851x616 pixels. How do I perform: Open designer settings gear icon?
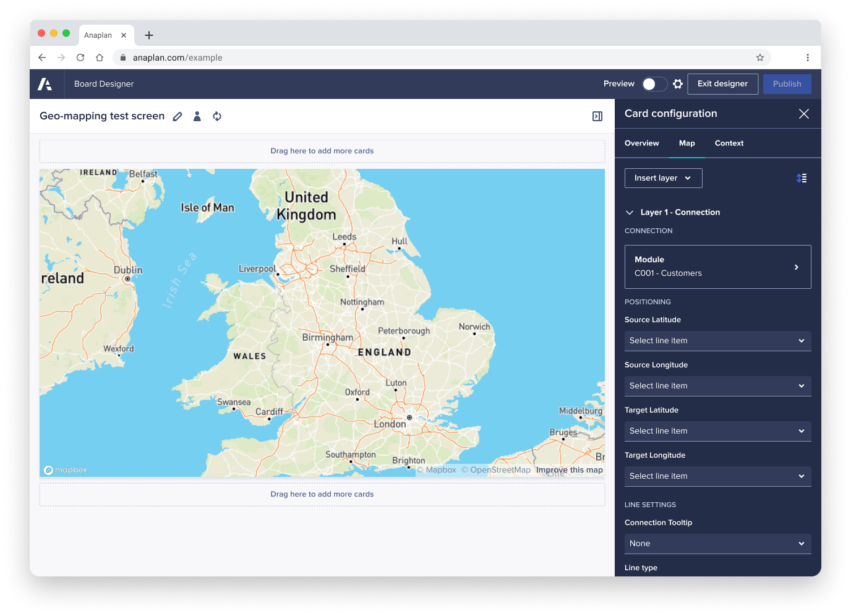(678, 84)
